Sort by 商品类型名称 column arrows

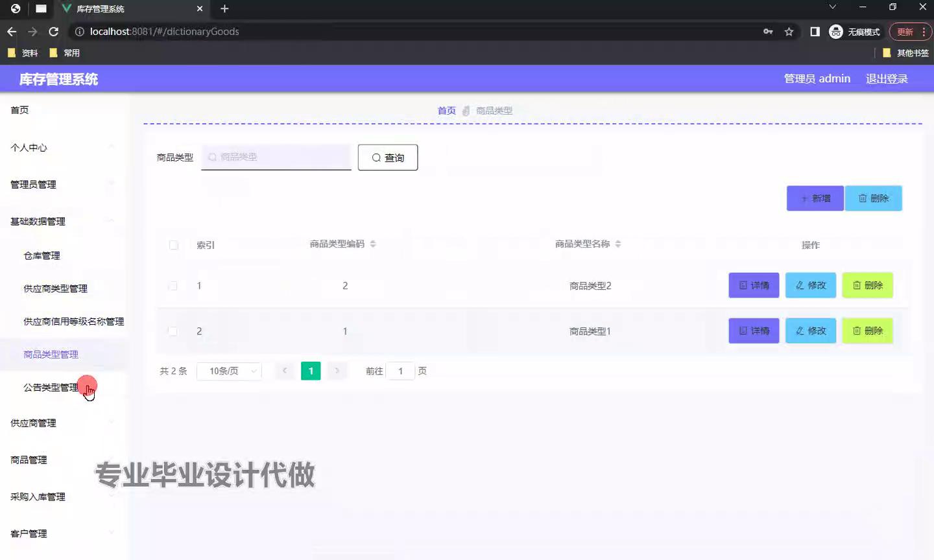(618, 244)
